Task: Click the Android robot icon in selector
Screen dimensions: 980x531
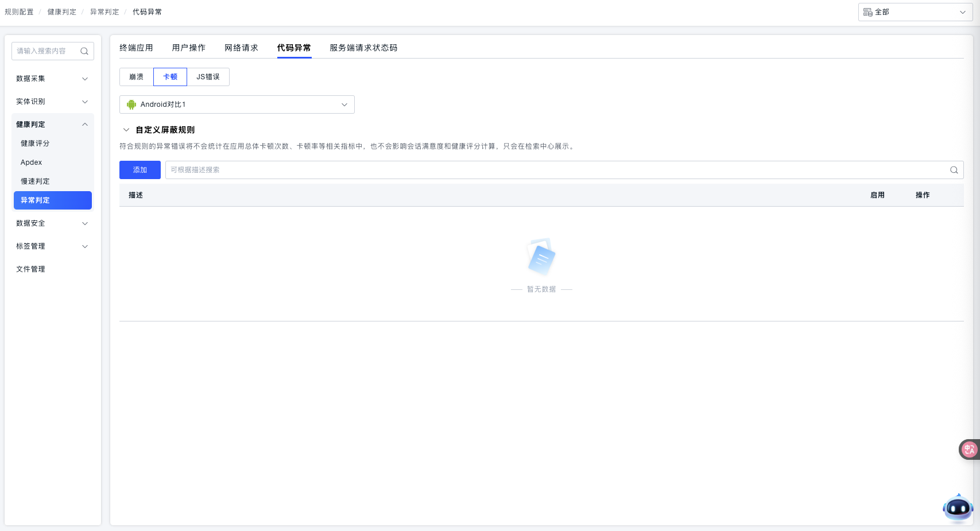Action: coord(131,104)
